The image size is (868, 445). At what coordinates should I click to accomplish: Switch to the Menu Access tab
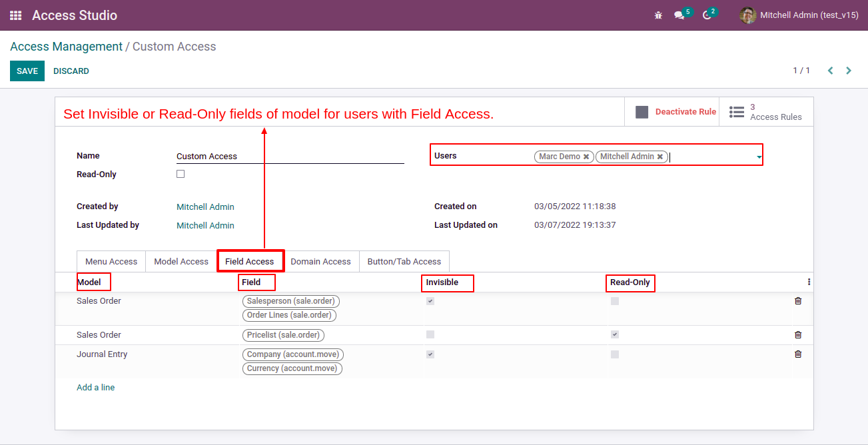tap(111, 262)
